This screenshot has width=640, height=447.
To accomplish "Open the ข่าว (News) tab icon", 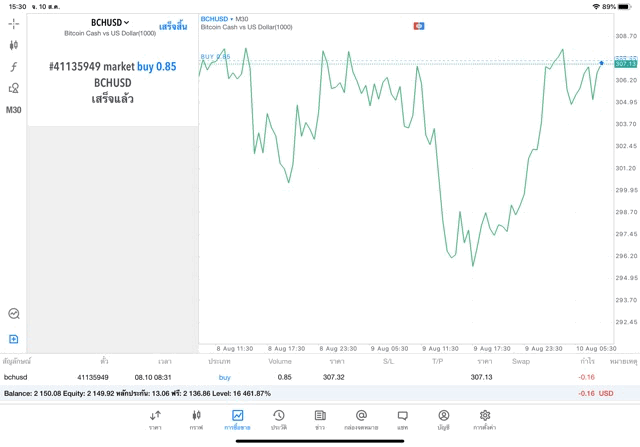I will pos(319,419).
